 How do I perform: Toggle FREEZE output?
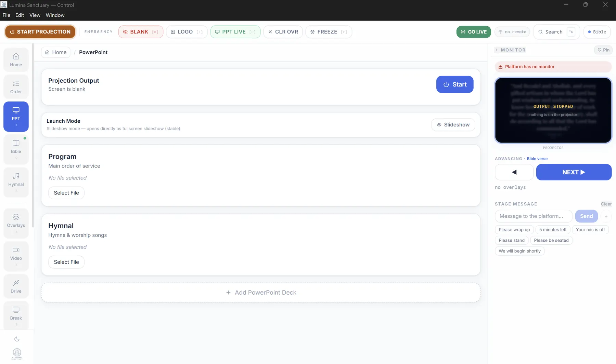329,32
